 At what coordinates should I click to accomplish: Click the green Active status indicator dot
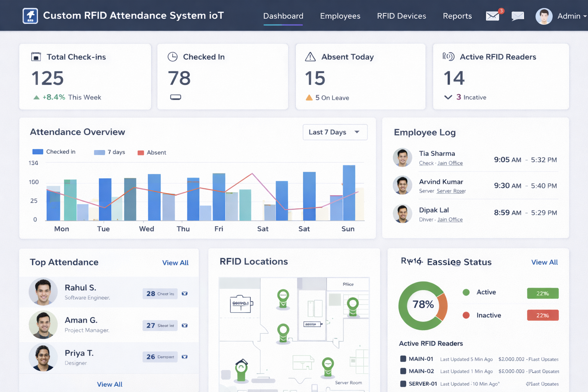pos(466,292)
